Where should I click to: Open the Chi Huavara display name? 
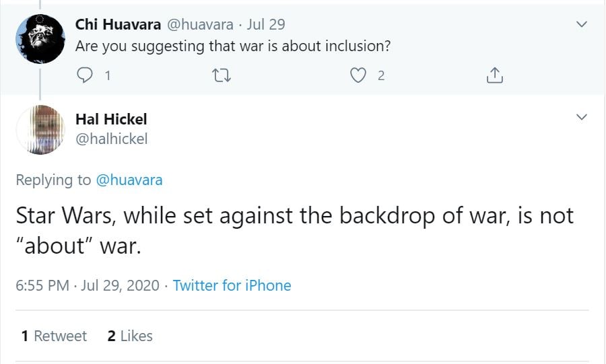[118, 25]
